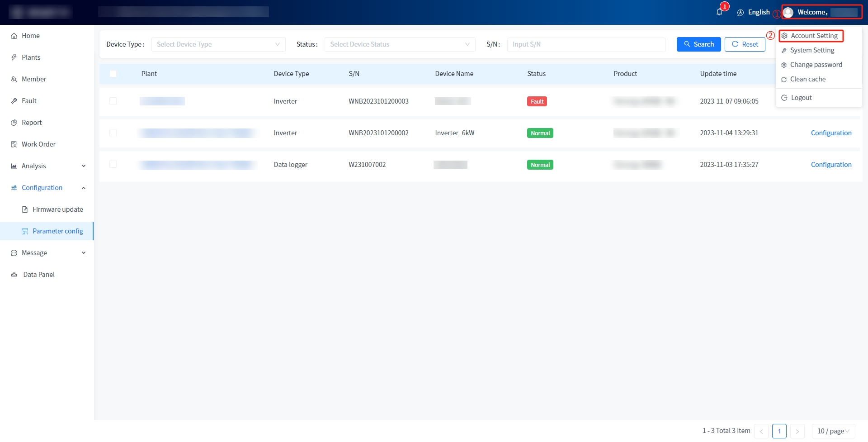Screen dimensions: 868x442
Task: Open the 10 / page size dropdown
Action: point(833,431)
